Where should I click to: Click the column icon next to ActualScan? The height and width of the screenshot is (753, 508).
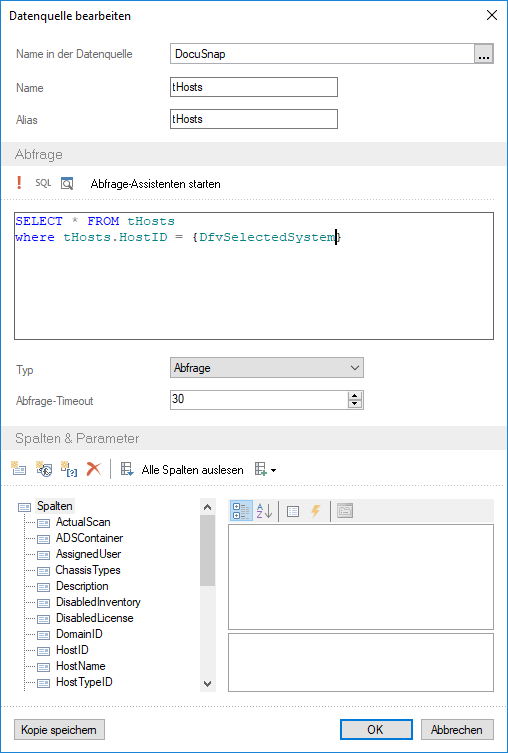coord(44,523)
